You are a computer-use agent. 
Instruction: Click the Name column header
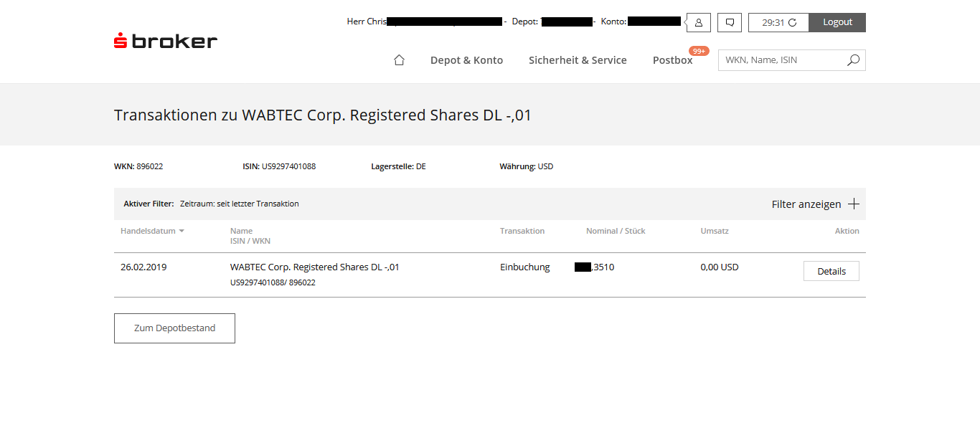240,231
